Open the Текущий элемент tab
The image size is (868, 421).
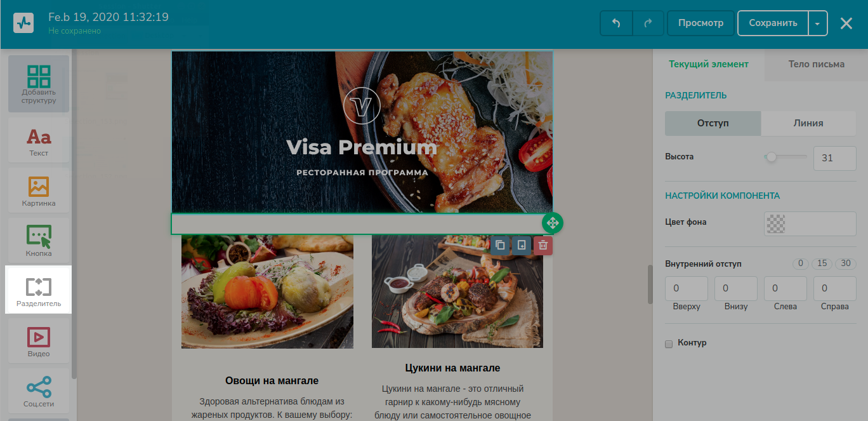pos(709,64)
